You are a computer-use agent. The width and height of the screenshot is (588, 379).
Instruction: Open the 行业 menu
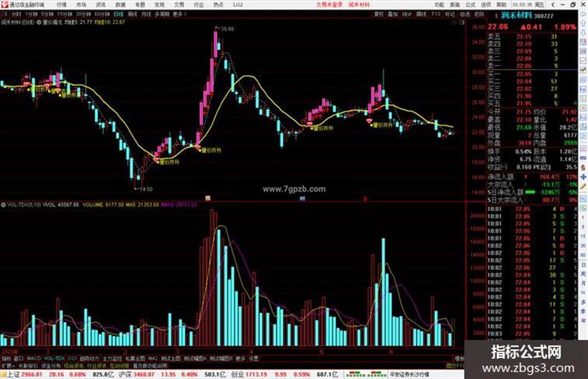pos(198,5)
